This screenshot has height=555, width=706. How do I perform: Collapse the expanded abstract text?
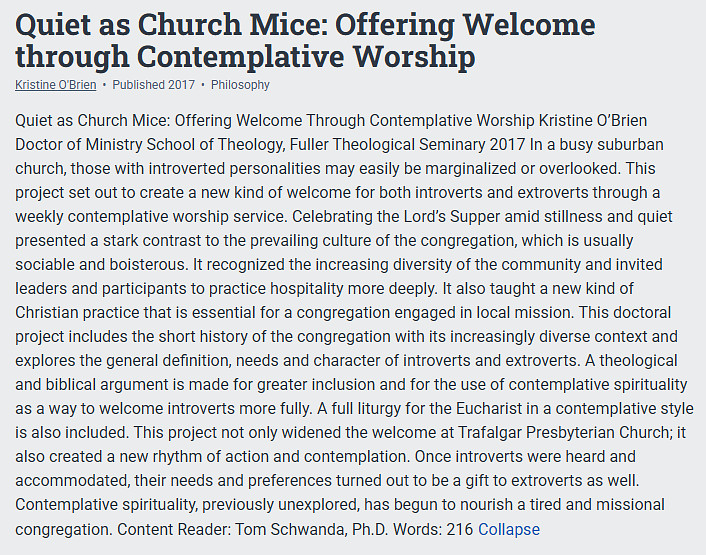coord(508,529)
